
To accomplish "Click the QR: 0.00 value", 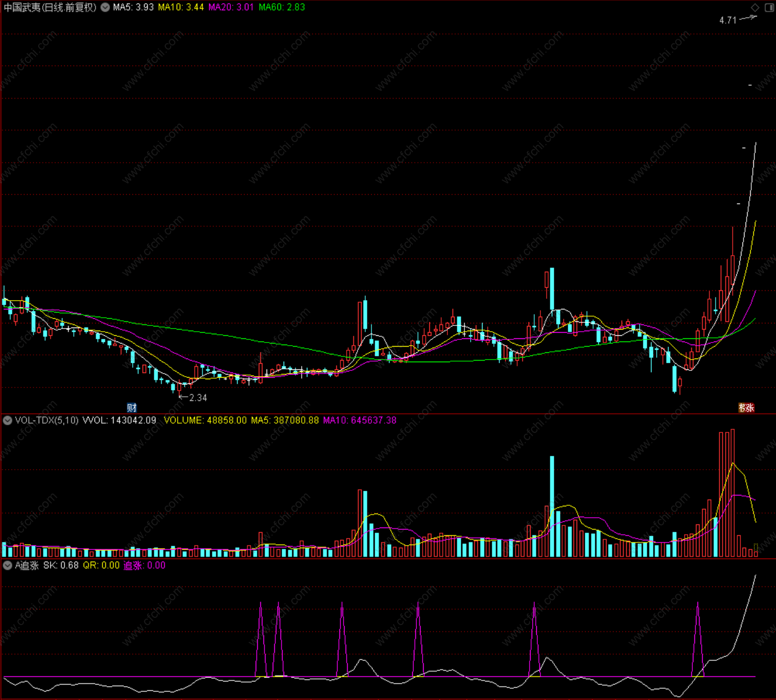I will click(x=101, y=566).
